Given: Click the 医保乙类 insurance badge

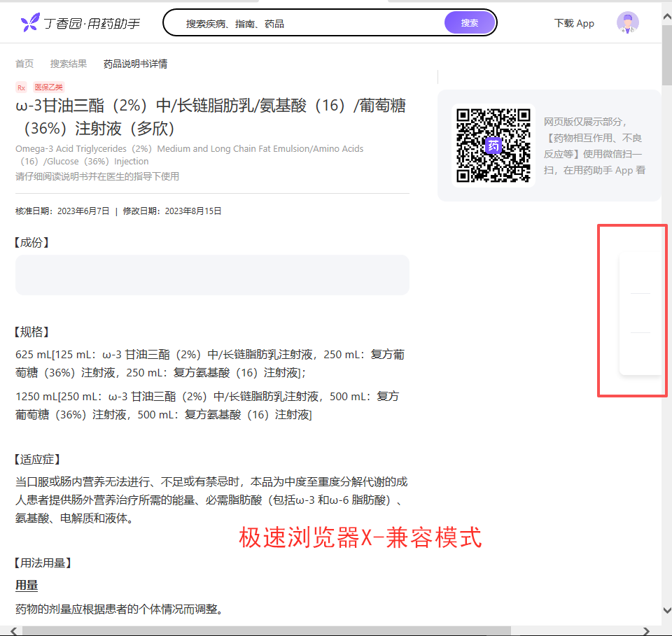Looking at the screenshot, I should point(49,87).
